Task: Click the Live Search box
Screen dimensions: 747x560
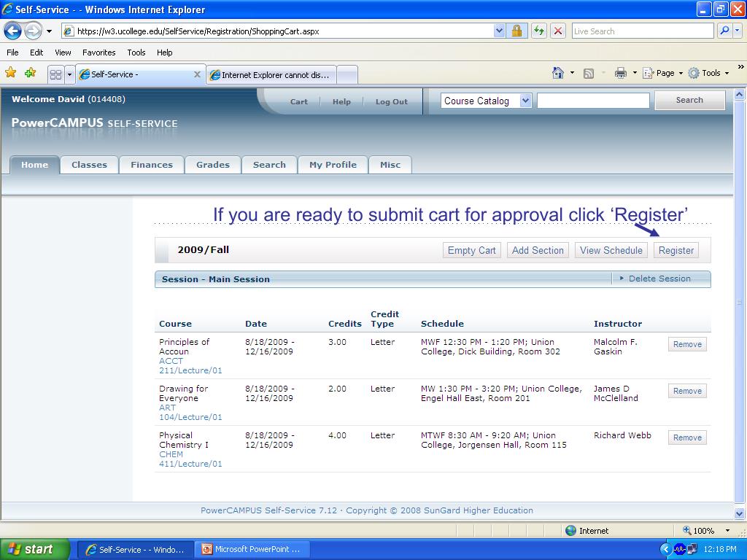Action: [643, 31]
